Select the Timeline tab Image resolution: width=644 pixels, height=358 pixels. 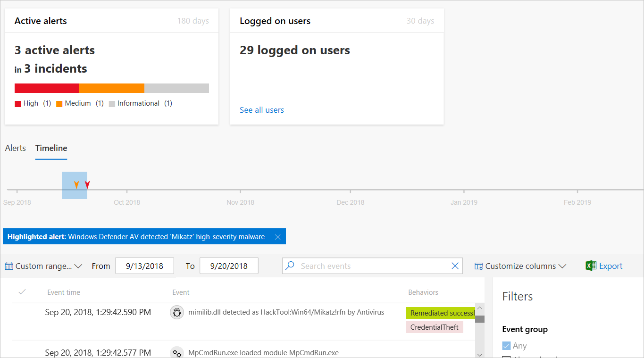click(51, 148)
